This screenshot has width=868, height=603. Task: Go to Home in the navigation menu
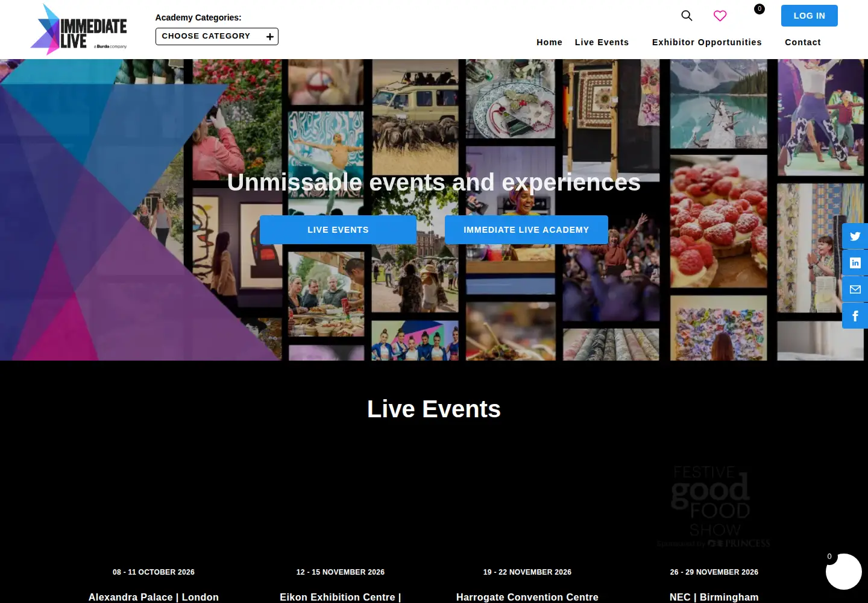(x=549, y=42)
